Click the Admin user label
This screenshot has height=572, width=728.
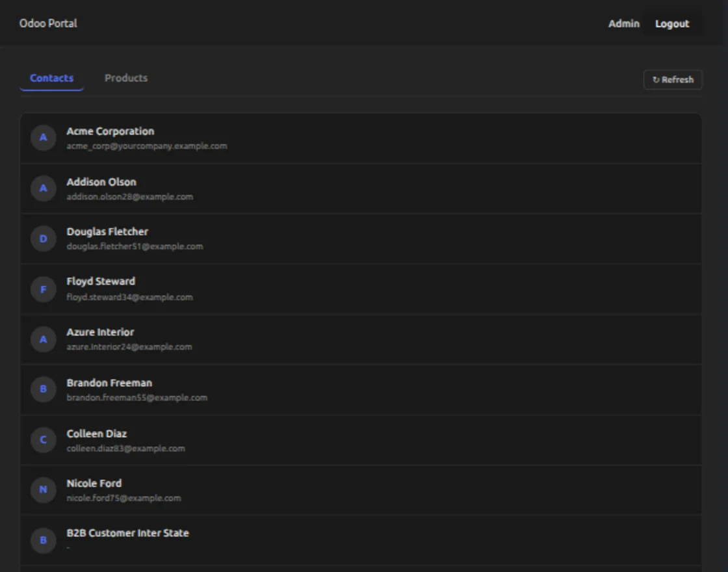pyautogui.click(x=623, y=24)
